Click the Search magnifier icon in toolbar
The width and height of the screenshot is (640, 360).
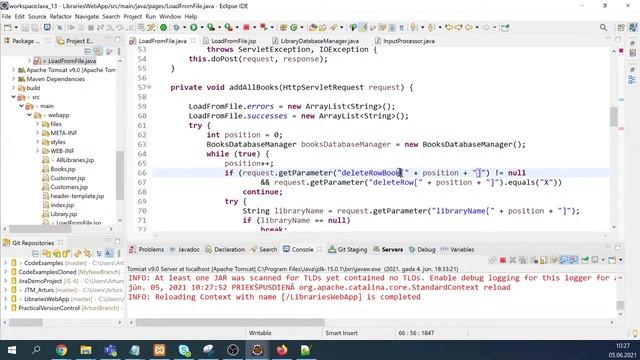click(x=603, y=27)
